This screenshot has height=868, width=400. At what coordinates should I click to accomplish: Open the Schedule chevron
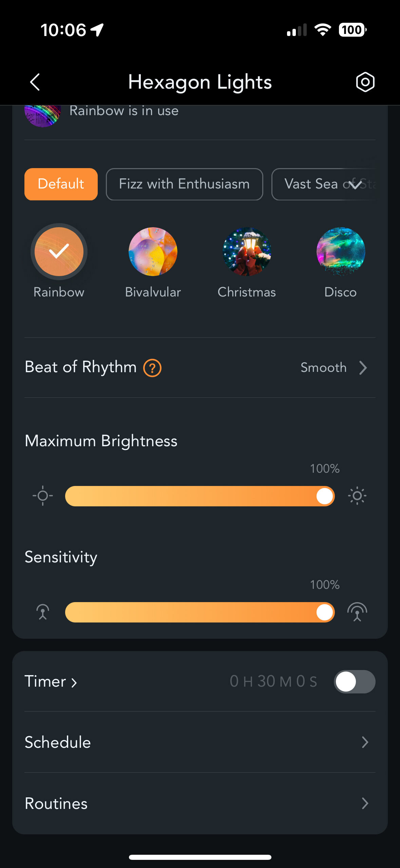point(365,742)
